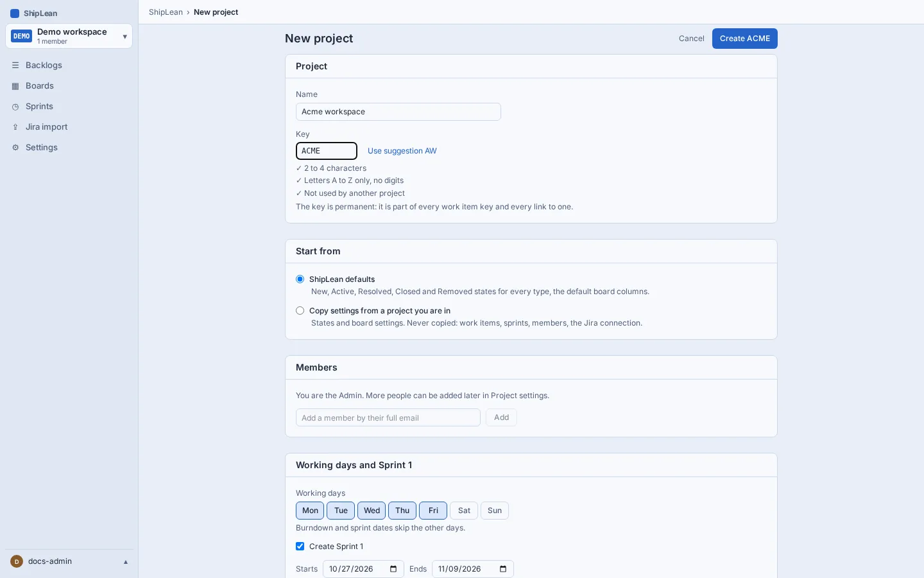Click the ShipLean breadcrumb link
924x578 pixels.
pos(166,12)
